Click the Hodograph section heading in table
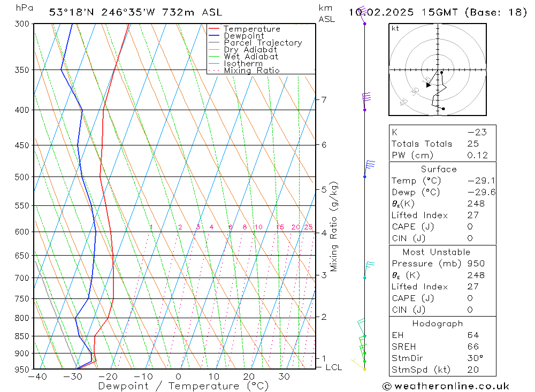The width and height of the screenshot is (535, 392). (x=438, y=324)
